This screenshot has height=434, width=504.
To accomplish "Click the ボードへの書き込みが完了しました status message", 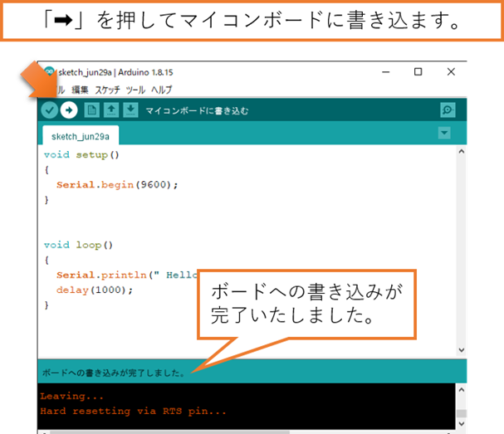I will coord(114,373).
